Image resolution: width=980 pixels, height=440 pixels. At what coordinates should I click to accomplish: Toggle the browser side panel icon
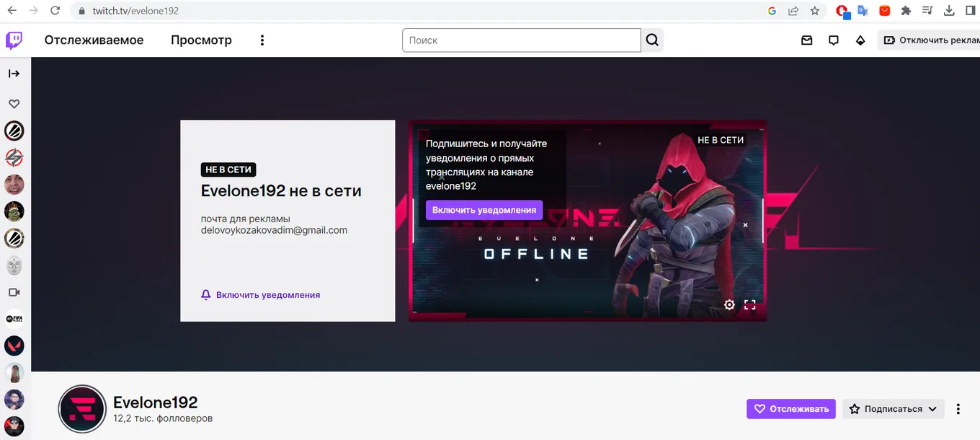[971, 11]
